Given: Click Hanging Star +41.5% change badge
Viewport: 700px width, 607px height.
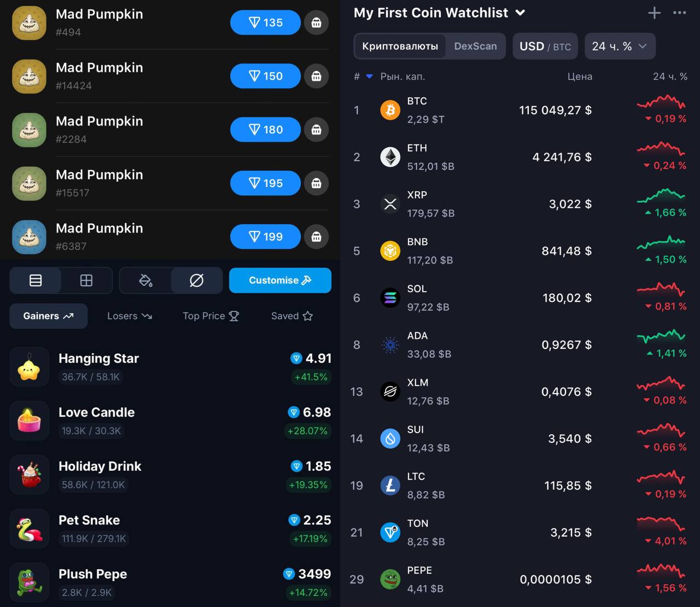Looking at the screenshot, I should tap(311, 377).
